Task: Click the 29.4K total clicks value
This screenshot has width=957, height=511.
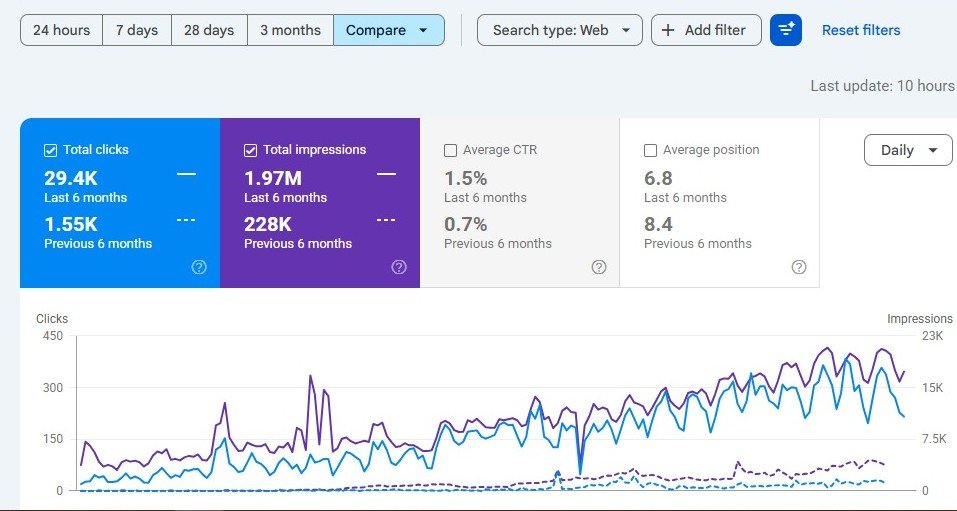Action: (71, 178)
